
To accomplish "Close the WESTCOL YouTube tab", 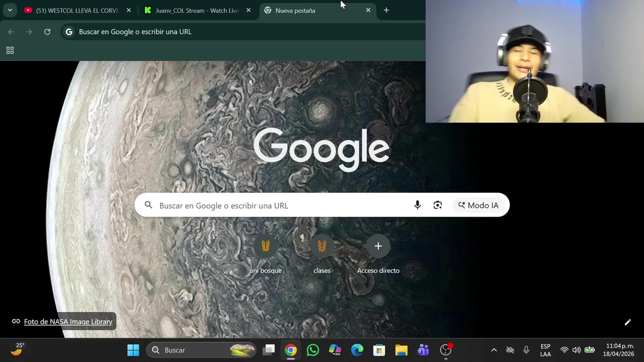I will (128, 10).
